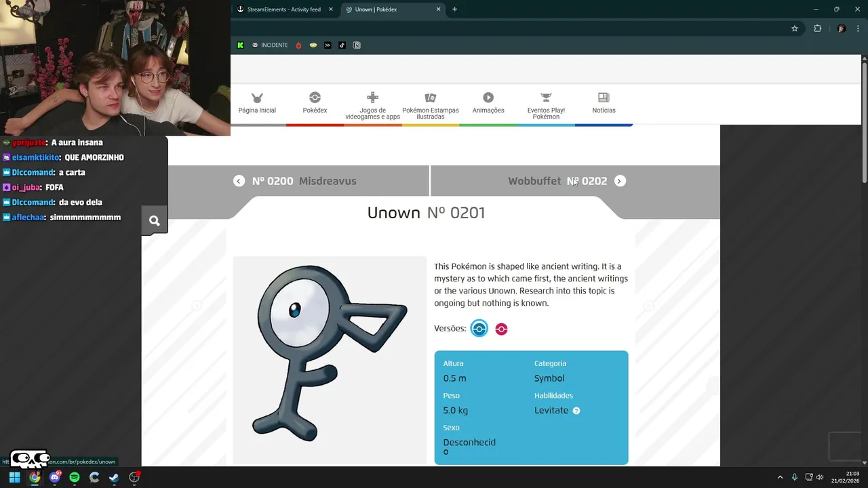Open Notícias nav item
The width and height of the screenshot is (868, 488).
[604, 104]
